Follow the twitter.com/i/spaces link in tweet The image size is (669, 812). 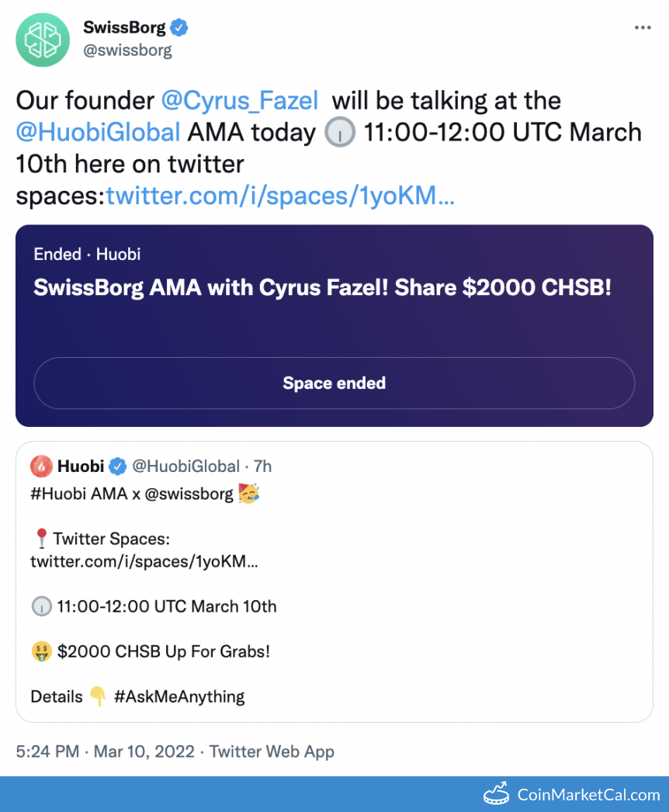click(x=280, y=196)
